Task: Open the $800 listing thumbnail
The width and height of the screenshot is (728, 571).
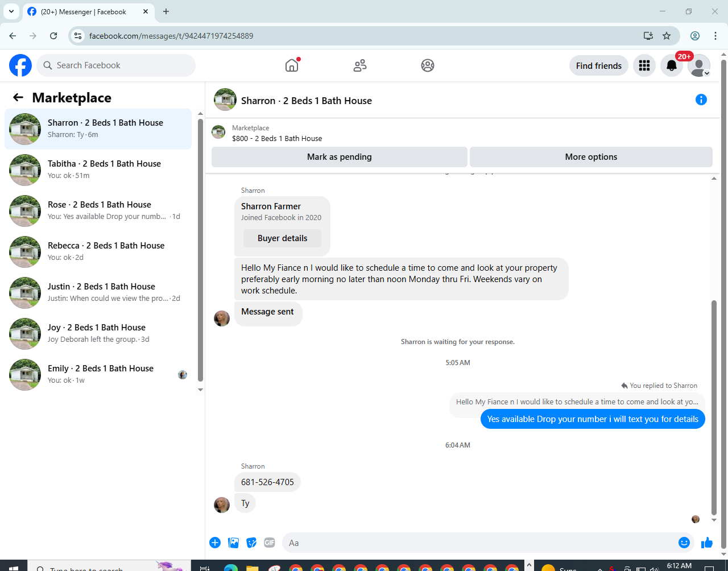Action: point(218,133)
